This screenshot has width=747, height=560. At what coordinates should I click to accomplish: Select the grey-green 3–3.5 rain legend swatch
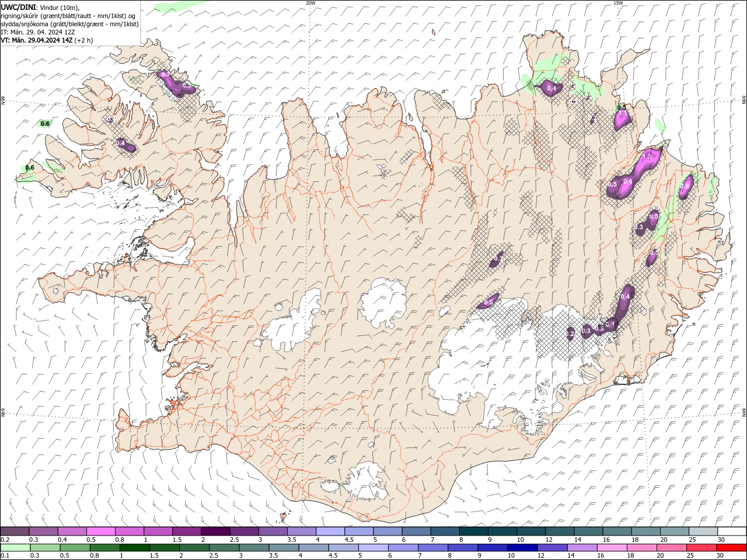tap(254, 548)
